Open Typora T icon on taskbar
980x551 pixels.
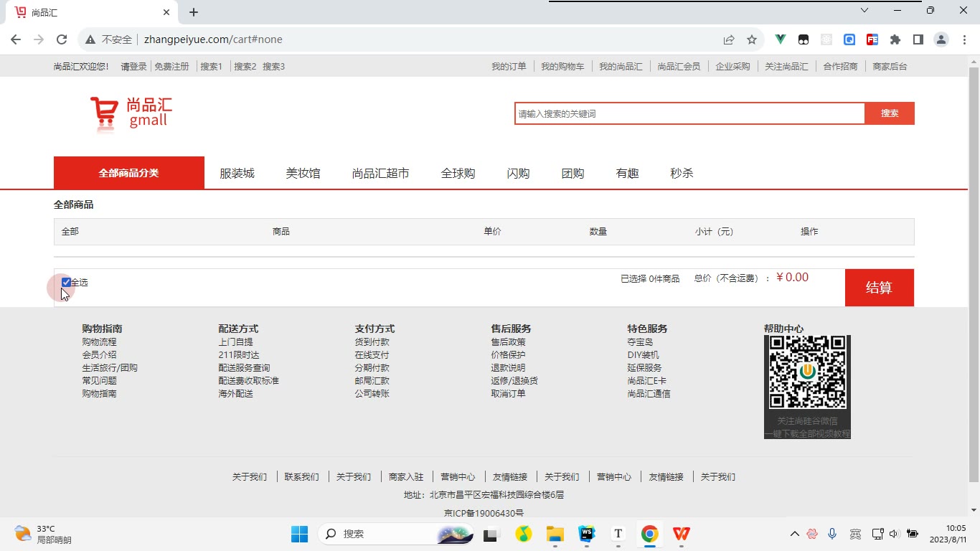point(618,534)
